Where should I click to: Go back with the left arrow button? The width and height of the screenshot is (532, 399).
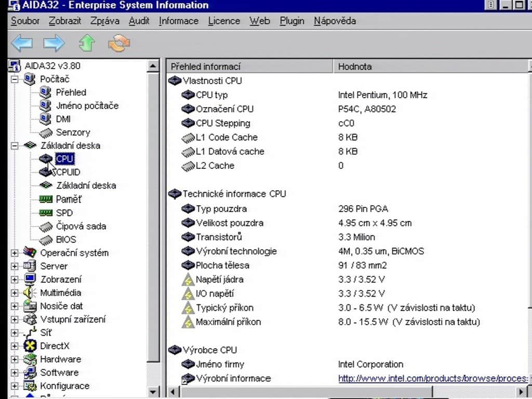(22, 44)
